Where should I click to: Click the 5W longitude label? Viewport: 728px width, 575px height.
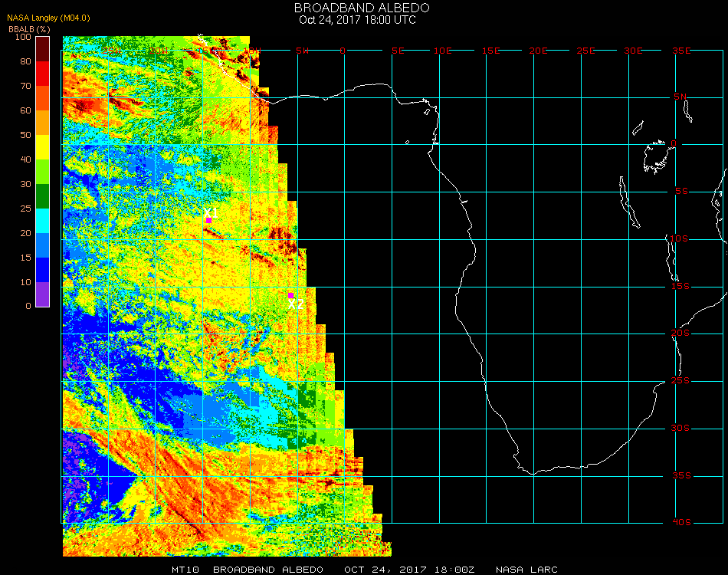302,51
